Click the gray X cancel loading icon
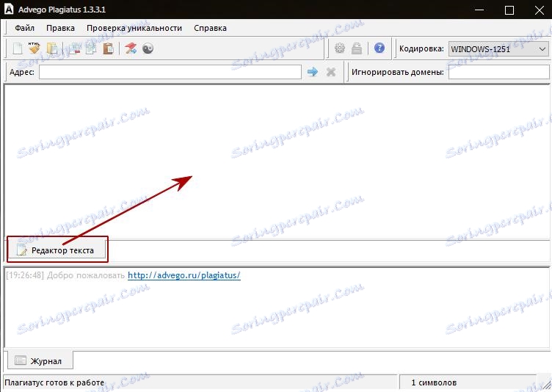Screen dimensions: 552x392 point(331,72)
